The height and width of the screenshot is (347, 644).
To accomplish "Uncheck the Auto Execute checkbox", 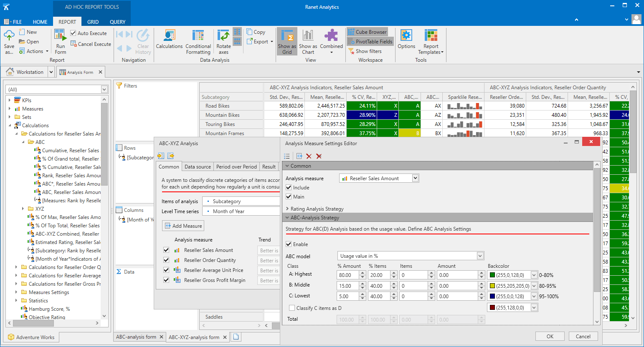I will [74, 33].
